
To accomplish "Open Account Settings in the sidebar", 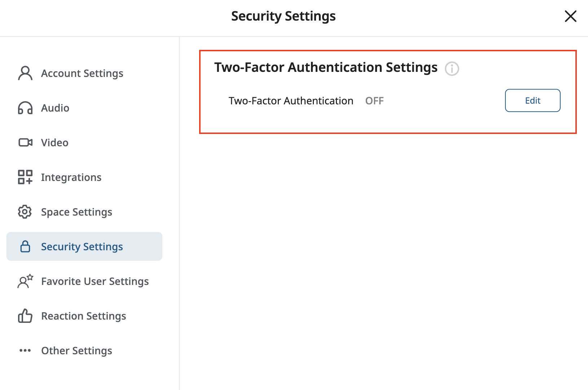I will [x=82, y=73].
